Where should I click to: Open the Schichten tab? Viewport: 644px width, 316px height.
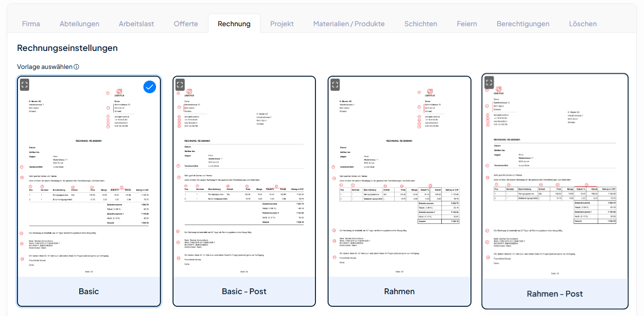tap(420, 24)
